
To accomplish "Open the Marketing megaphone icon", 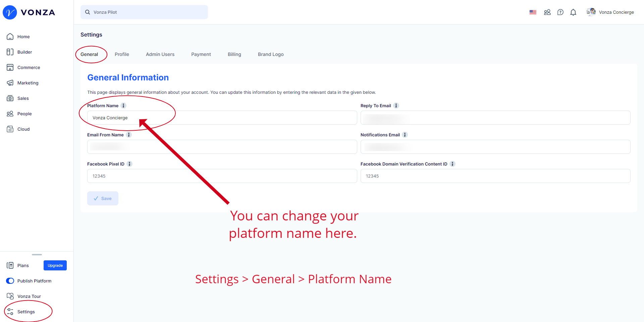I will [x=10, y=83].
